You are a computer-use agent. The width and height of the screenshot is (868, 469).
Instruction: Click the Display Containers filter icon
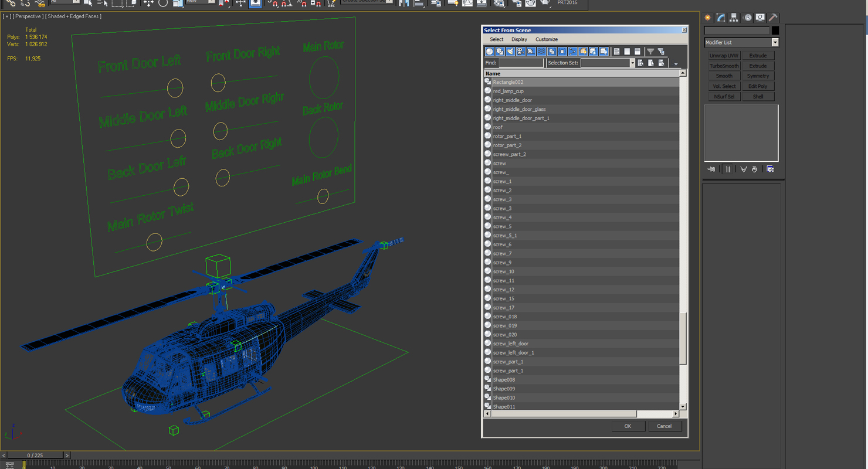(x=583, y=52)
